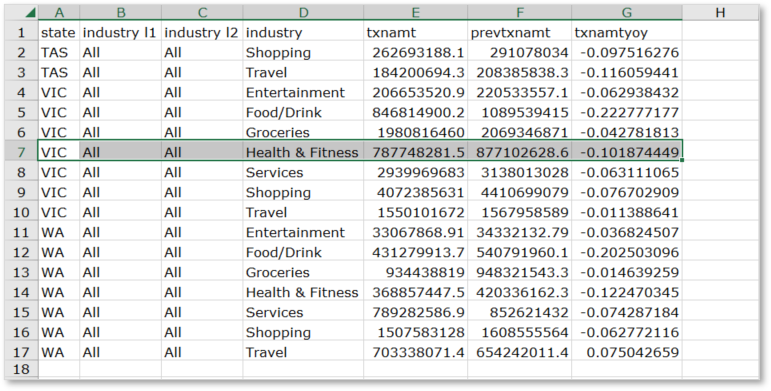This screenshot has width=771, height=391.
Task: Select cell with value 431279913.7
Action: [415, 252]
